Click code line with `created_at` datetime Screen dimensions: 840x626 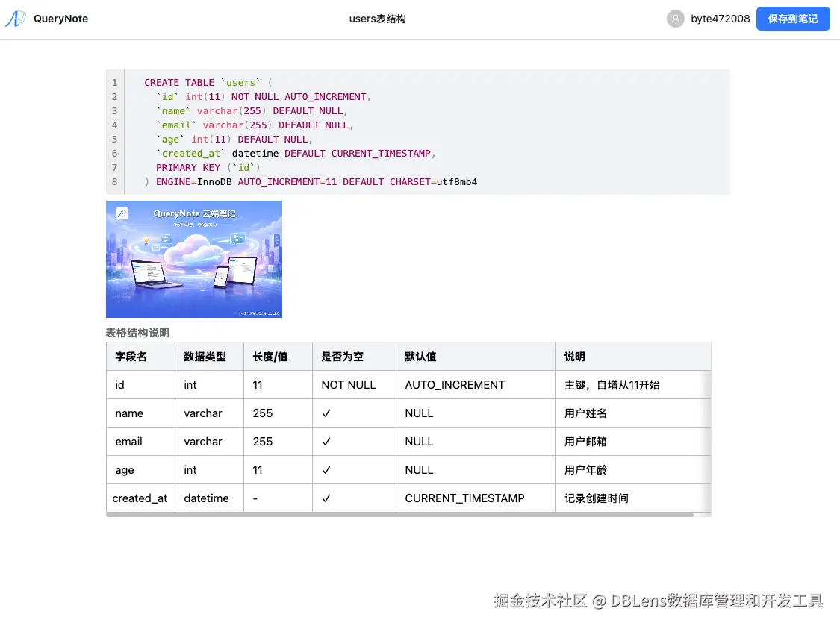tap(296, 154)
